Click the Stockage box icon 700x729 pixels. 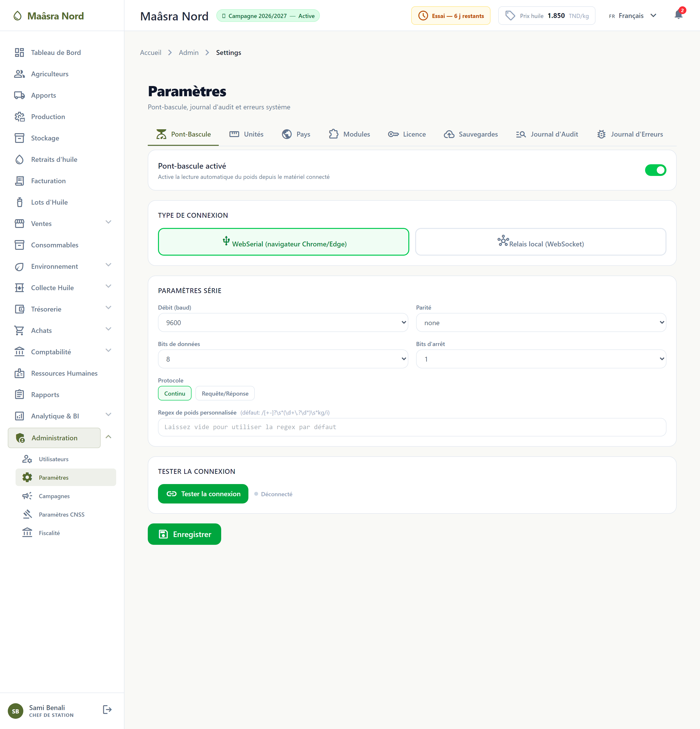(19, 138)
